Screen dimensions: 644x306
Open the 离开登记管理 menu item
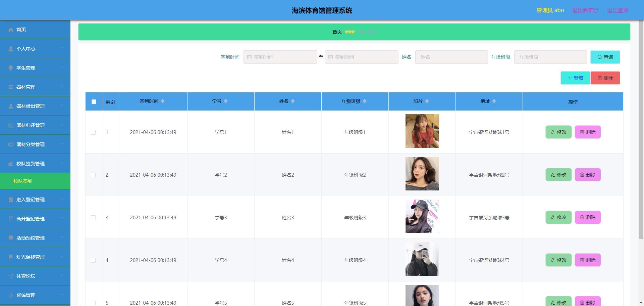(x=35, y=219)
